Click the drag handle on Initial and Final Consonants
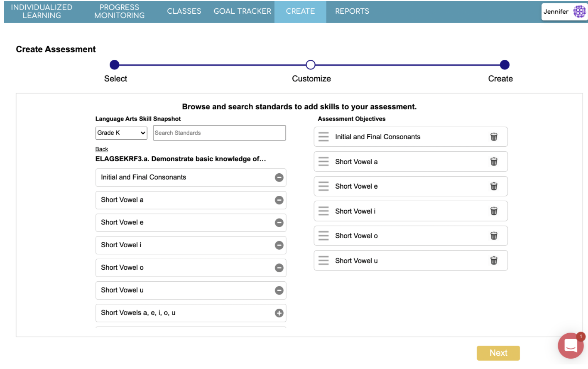 click(x=323, y=137)
